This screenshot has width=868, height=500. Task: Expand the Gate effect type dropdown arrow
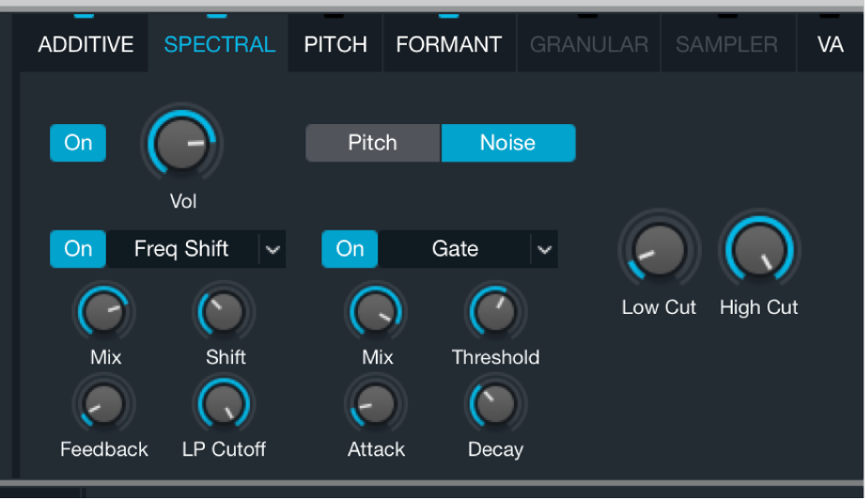coord(544,249)
